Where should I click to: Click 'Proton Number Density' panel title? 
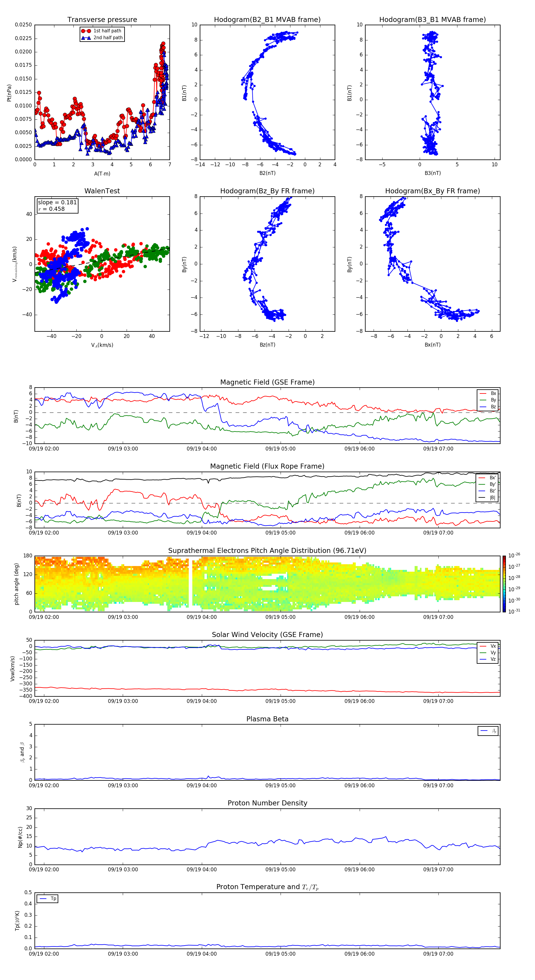point(267,803)
